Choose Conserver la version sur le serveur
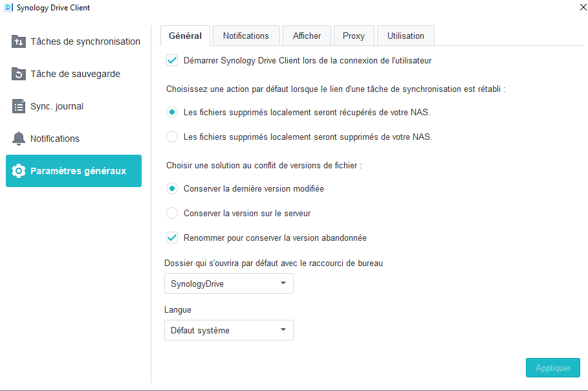588x391 pixels. [172, 213]
